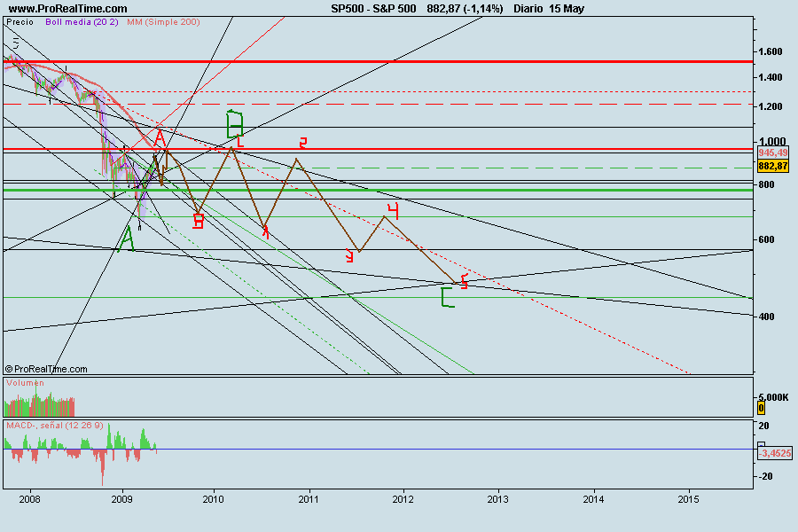798x532 pixels.
Task: Select the Diario timeframe label
Action: pos(528,9)
